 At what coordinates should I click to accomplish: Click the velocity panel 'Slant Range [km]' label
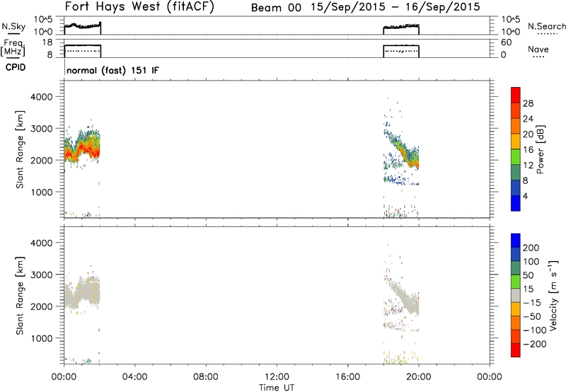(20, 296)
